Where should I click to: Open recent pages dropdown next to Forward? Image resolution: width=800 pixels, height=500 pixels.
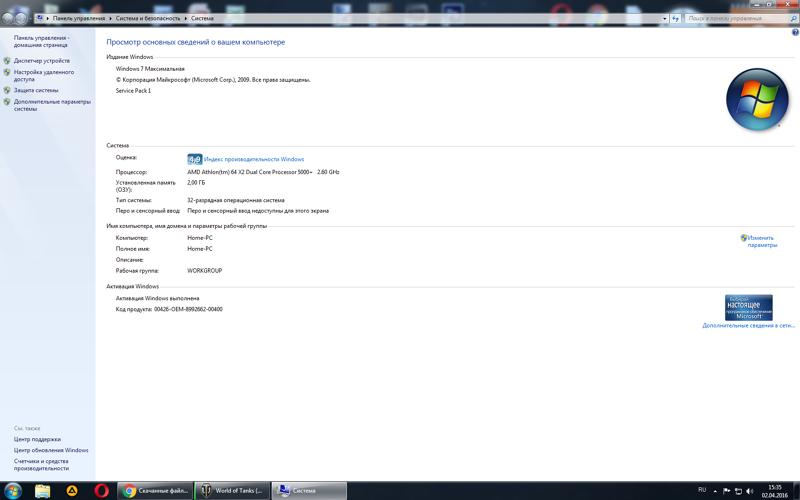pos(30,18)
